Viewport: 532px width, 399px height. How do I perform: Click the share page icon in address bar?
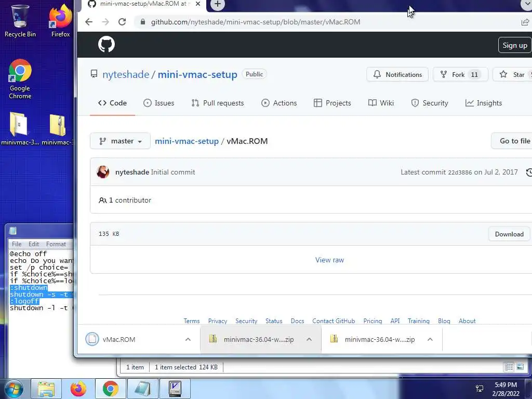[525, 22]
